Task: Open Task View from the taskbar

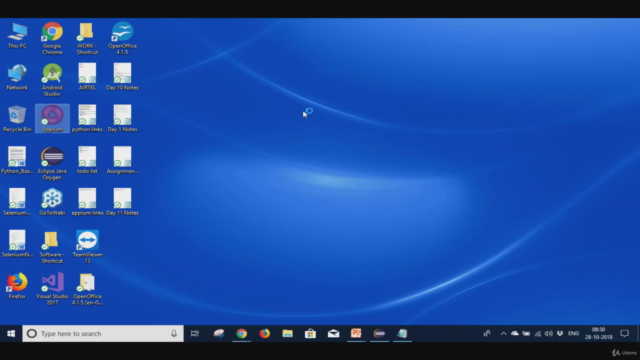Action: pos(195,333)
